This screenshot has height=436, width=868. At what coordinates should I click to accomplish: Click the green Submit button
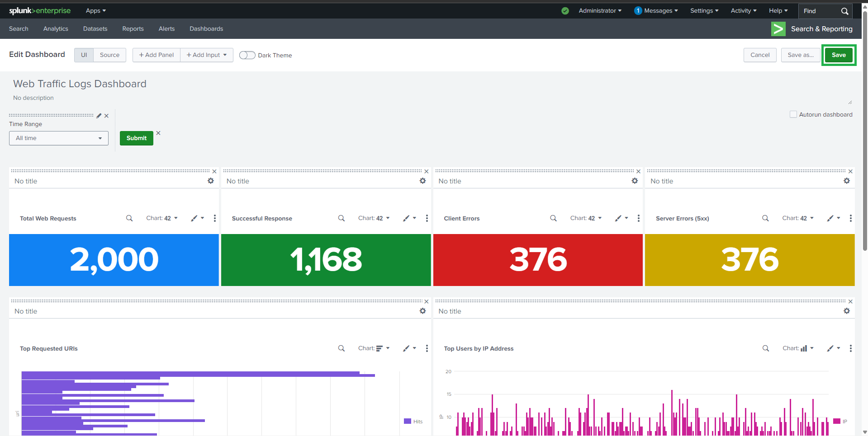(136, 138)
